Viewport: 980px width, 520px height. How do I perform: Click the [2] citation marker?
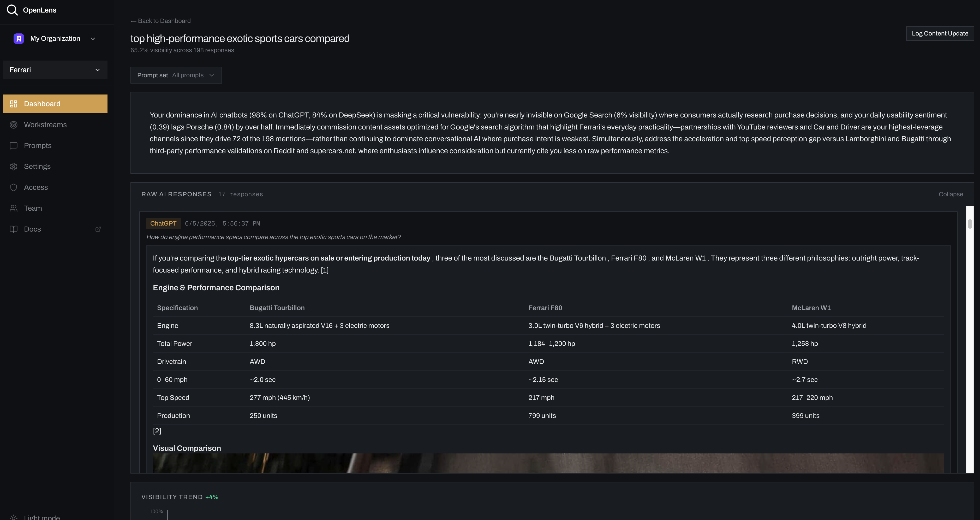click(x=157, y=431)
